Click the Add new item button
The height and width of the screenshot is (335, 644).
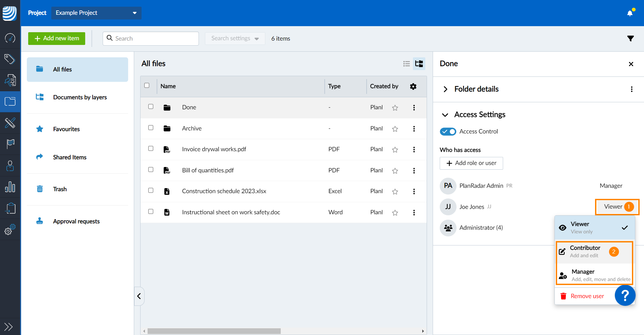point(57,39)
